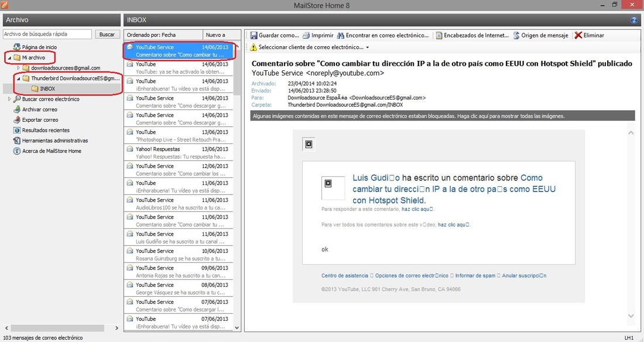Collapse the Thunderbird DownloadsourceES tree node
The image size is (644, 342).
coord(19,78)
